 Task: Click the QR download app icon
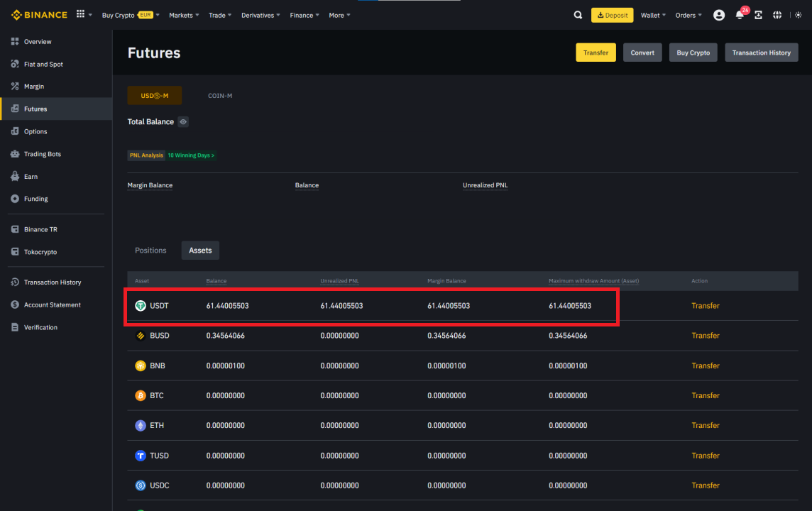pos(759,15)
